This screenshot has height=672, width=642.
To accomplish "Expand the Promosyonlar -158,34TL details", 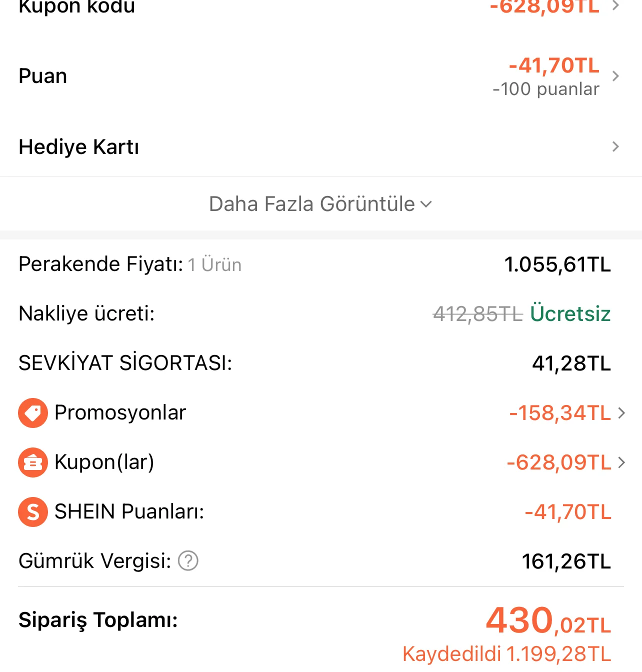I will 560,413.
